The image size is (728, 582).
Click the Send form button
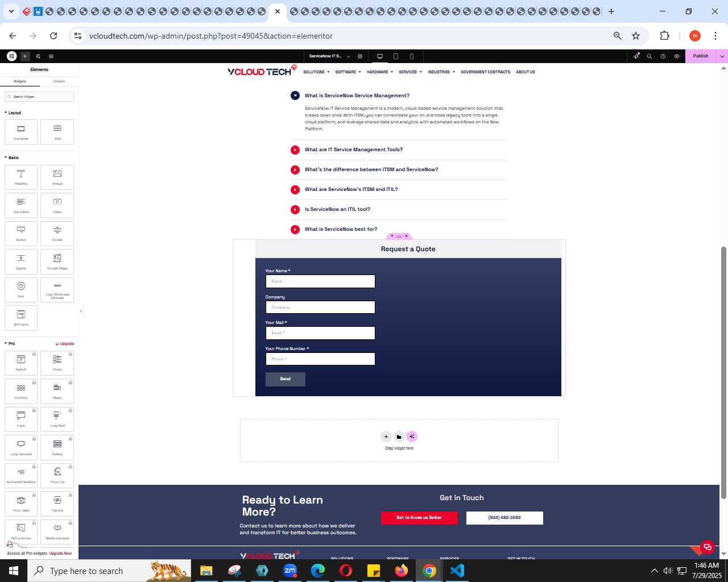286,379
